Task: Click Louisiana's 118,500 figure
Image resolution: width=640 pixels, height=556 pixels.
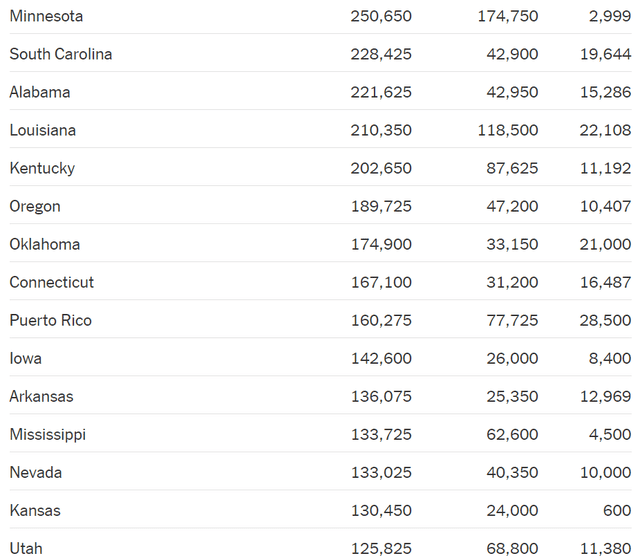Action: click(508, 130)
